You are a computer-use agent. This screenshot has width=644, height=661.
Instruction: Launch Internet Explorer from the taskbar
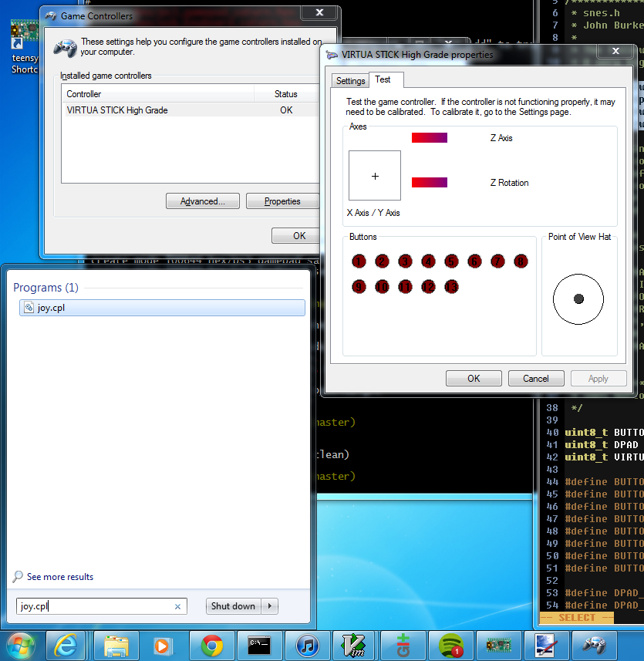[66, 646]
